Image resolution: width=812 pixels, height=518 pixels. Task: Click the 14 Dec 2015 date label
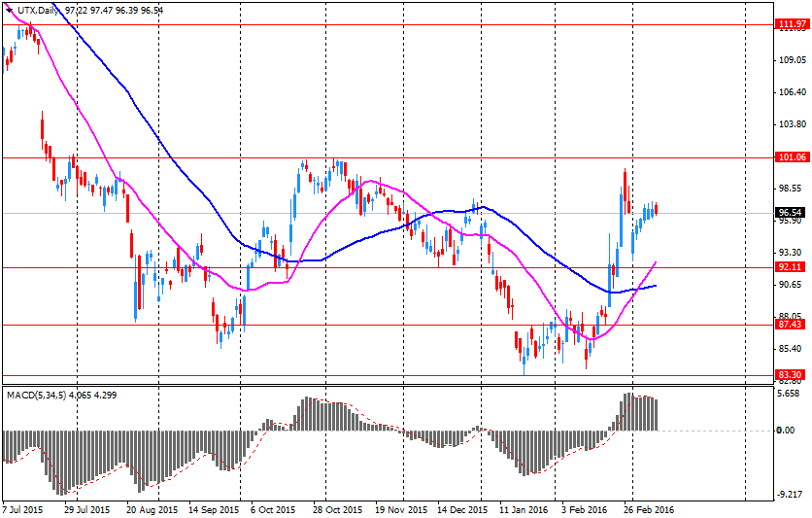462,510
